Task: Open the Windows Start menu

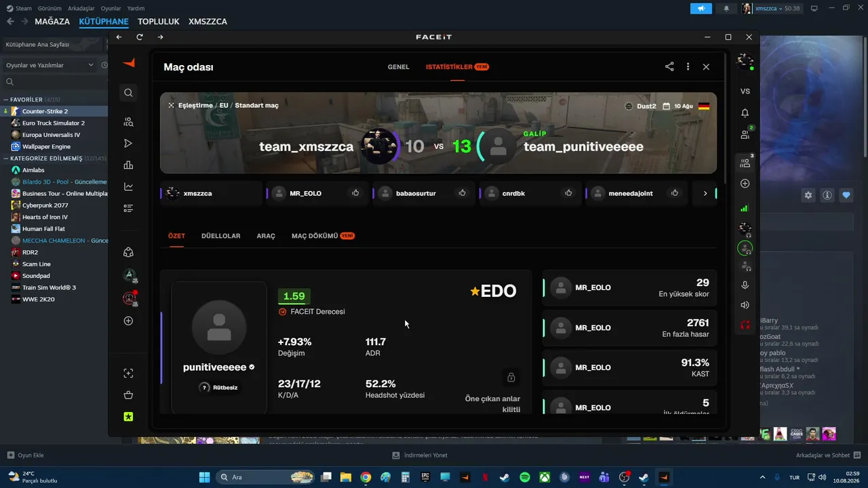Action: click(204, 477)
